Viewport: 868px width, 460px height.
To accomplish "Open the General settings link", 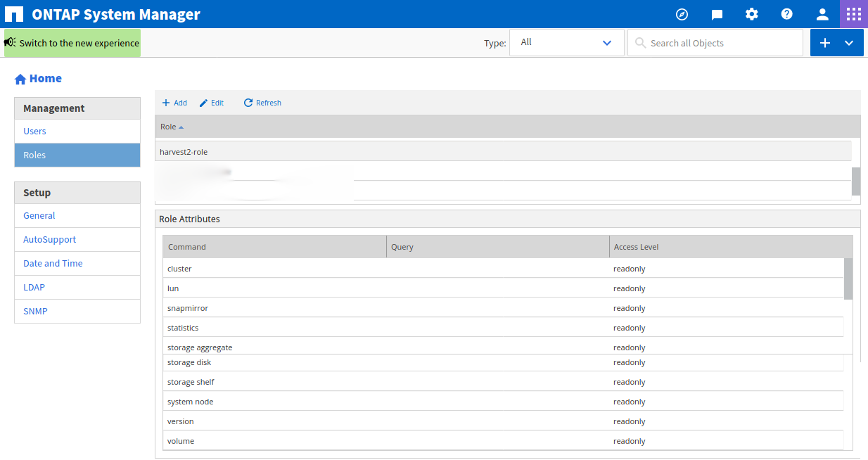I will tap(39, 216).
